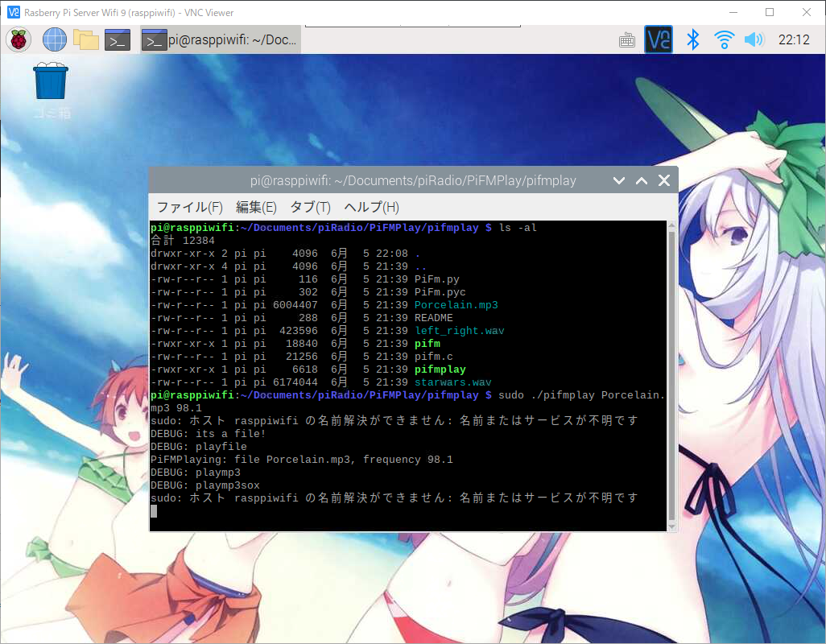Image resolution: width=826 pixels, height=644 pixels.
Task: Open the Bluetooth tray menu
Action: tap(692, 40)
